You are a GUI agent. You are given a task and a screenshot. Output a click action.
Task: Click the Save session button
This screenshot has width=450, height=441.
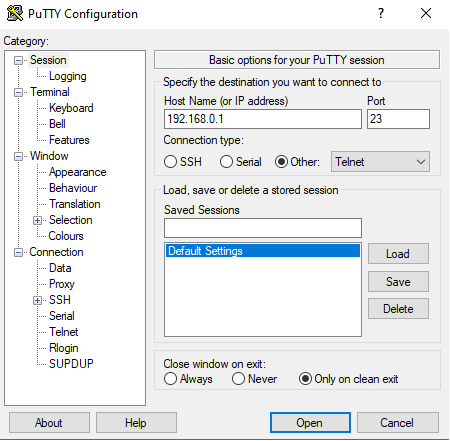click(398, 282)
